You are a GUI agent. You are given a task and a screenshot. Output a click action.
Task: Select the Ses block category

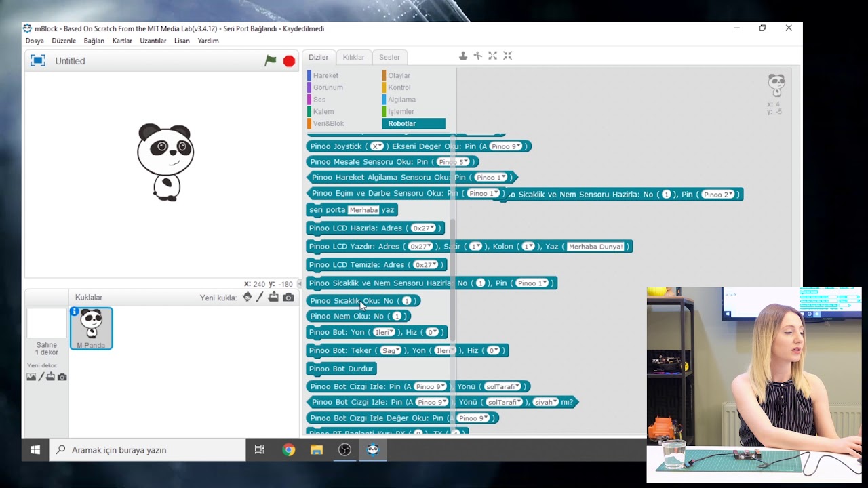(319, 100)
